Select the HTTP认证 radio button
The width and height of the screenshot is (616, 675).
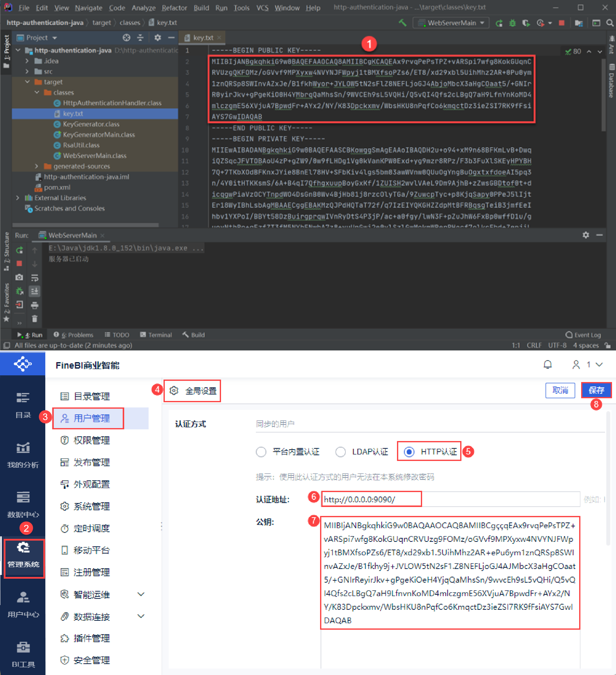tap(409, 452)
